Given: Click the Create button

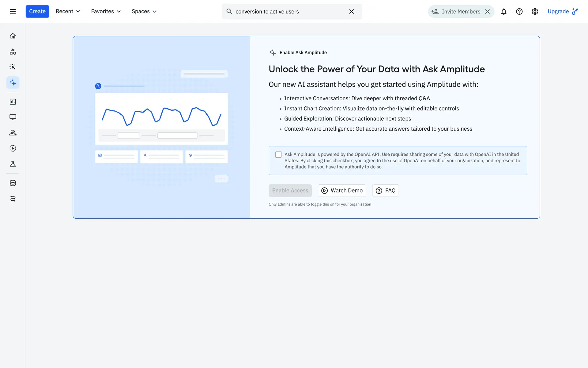Looking at the screenshot, I should tap(37, 11).
